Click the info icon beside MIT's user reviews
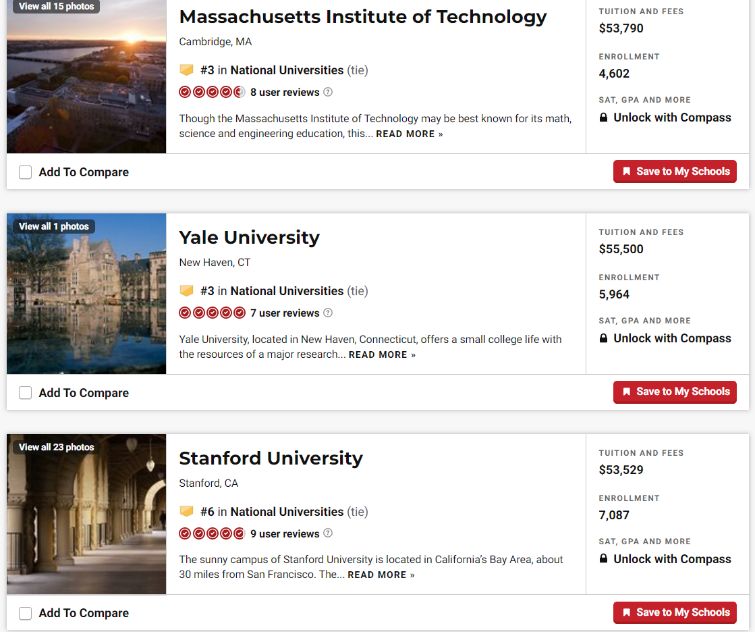Screen dimensions: 755x632 [328, 92]
